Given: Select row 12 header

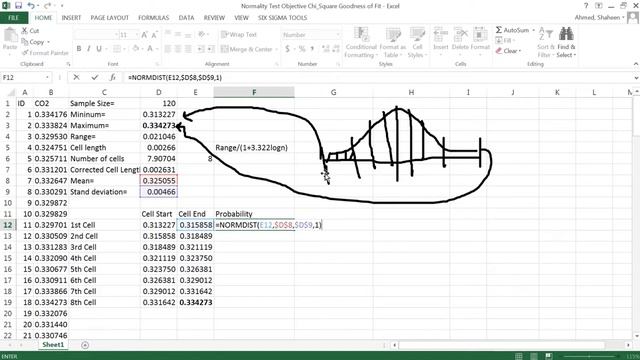Looking at the screenshot, I should coord(8,225).
